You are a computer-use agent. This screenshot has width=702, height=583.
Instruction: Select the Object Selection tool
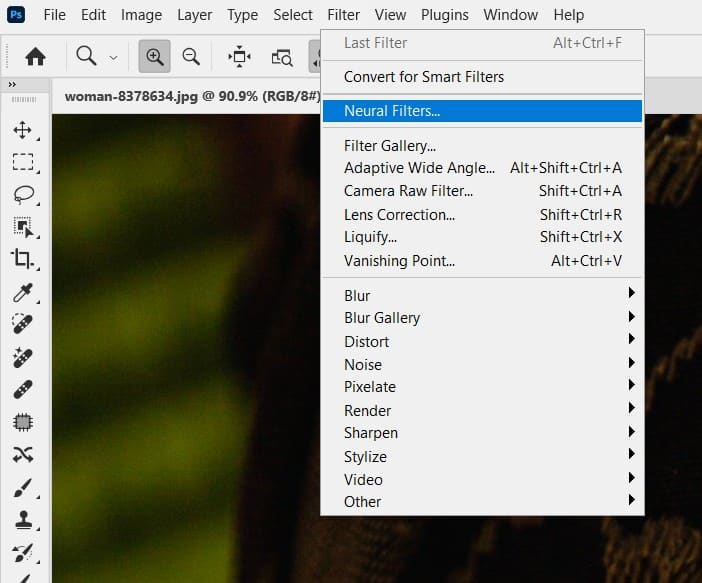23,227
